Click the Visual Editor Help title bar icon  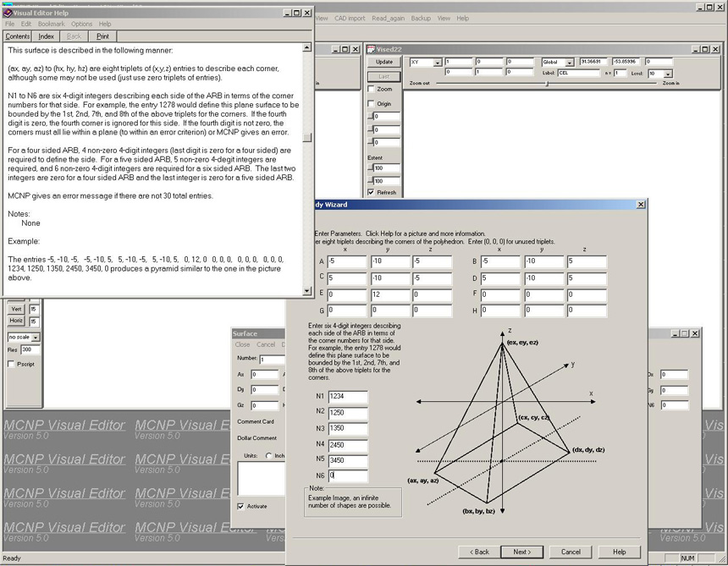click(x=8, y=13)
